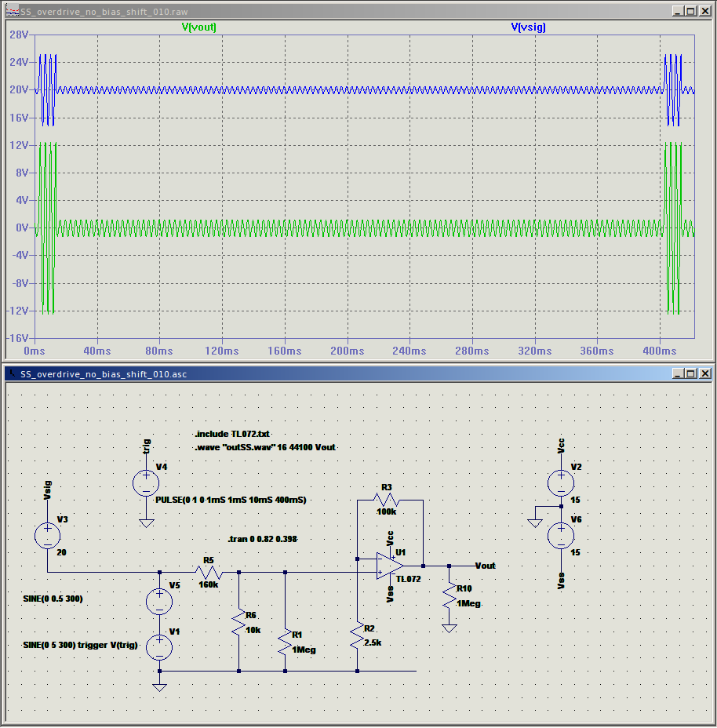Image resolution: width=717 pixels, height=728 pixels.
Task: Click the U1 TL072 op-amp symbol
Action: (x=390, y=566)
